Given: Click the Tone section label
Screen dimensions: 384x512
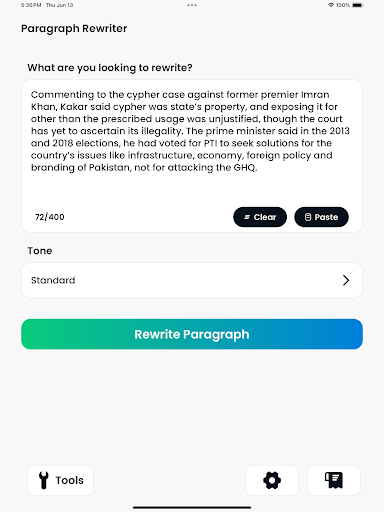Looking at the screenshot, I should (x=40, y=251).
